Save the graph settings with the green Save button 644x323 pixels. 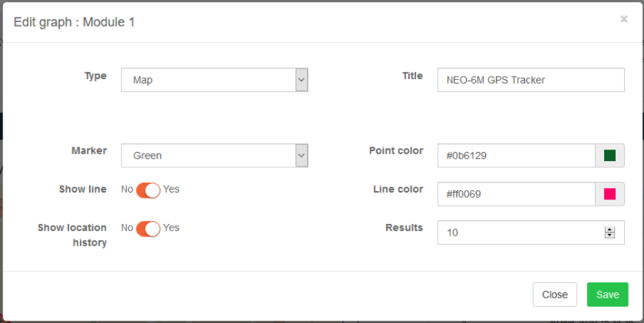pyautogui.click(x=607, y=295)
